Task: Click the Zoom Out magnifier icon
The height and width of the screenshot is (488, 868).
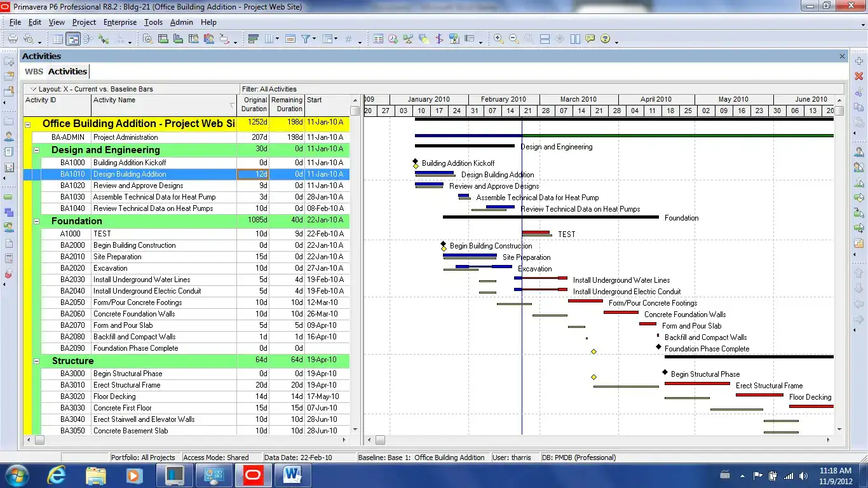Action: [x=513, y=38]
